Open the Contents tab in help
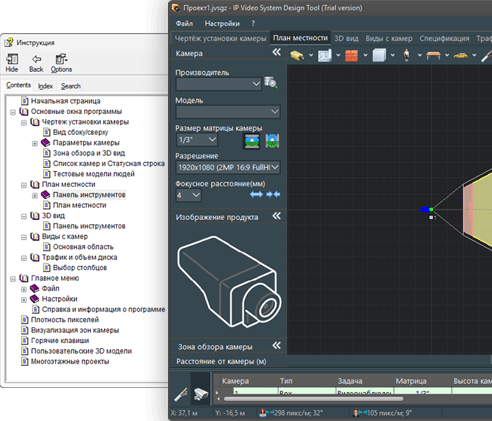This screenshot has height=421, width=492. point(19,85)
